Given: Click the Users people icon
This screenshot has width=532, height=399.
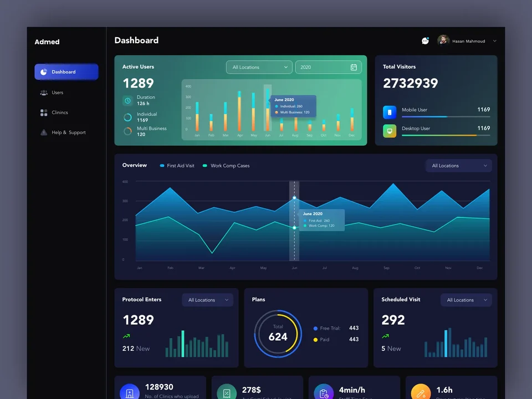Looking at the screenshot, I should coord(44,93).
